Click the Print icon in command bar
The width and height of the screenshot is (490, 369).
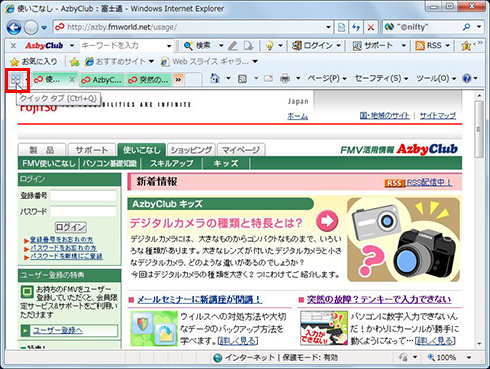[285, 79]
